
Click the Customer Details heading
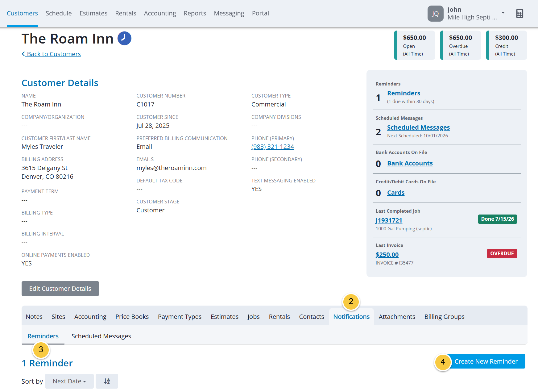coord(60,83)
